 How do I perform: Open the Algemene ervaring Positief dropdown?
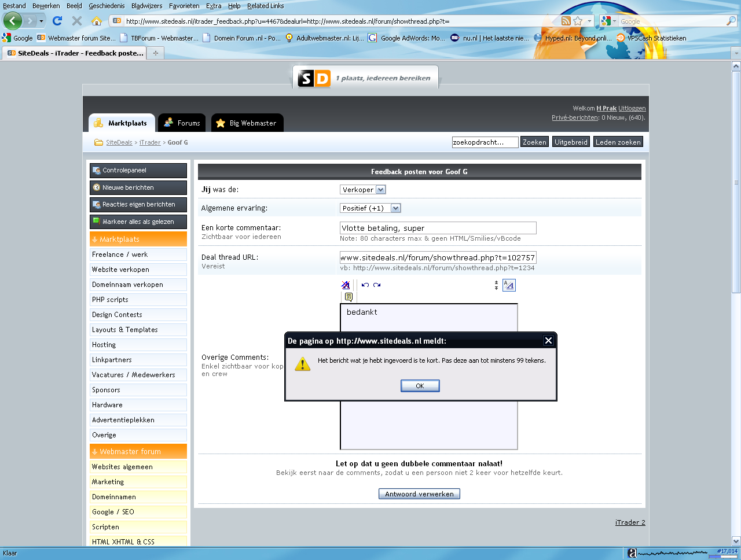point(370,208)
